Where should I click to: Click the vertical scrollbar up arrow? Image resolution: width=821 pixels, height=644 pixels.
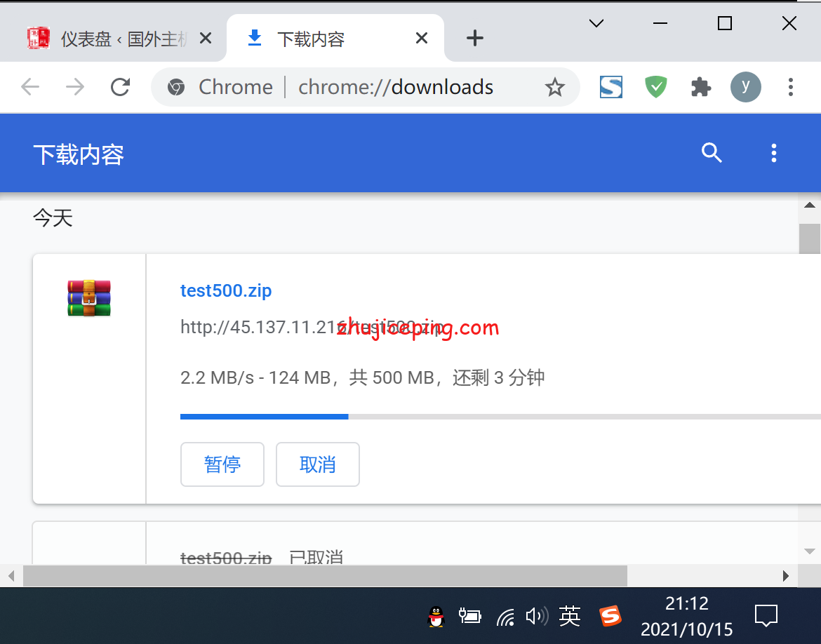tap(810, 206)
